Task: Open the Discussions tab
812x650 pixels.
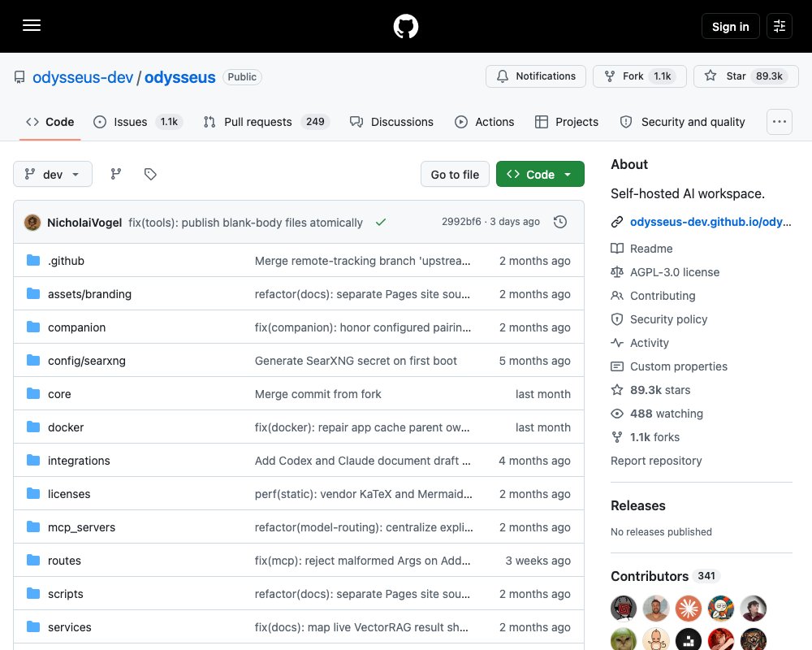Action: coord(392,122)
